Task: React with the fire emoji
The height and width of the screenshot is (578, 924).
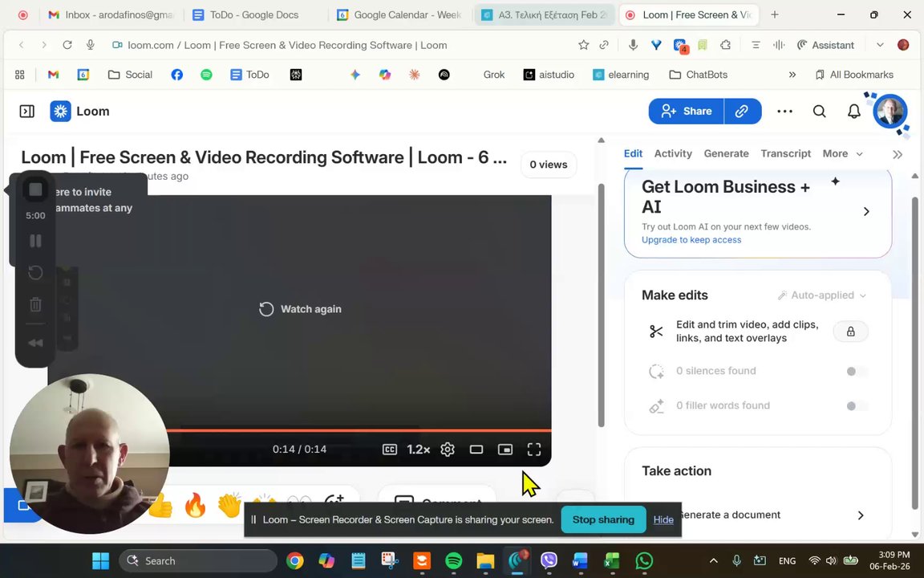Action: 195,506
